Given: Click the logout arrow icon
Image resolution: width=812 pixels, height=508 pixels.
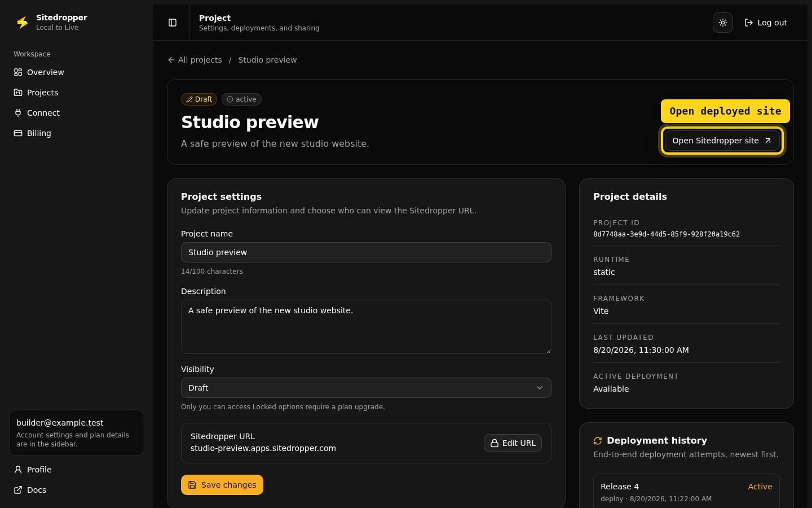Looking at the screenshot, I should pyautogui.click(x=749, y=23).
